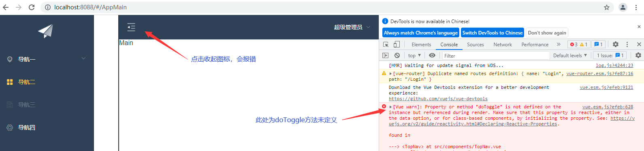Dismiss the DevTools language notification
The width and height of the screenshot is (644, 151).
pos(639,27)
